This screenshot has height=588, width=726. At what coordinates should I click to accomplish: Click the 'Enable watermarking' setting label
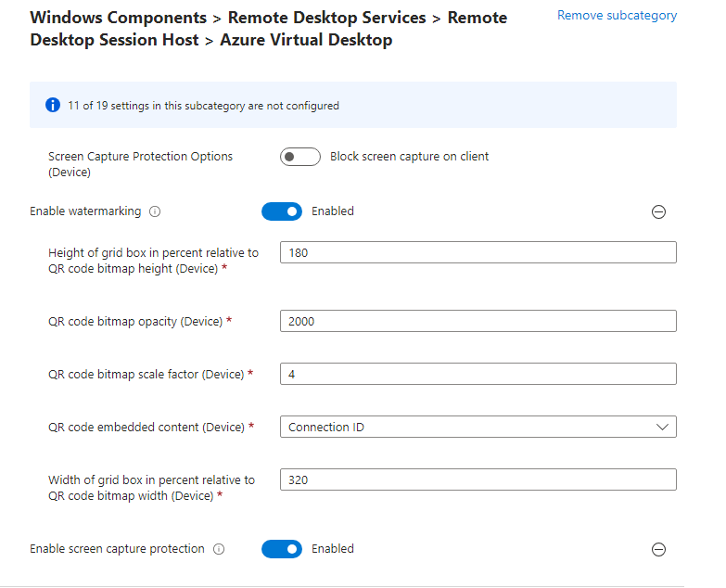pos(85,211)
